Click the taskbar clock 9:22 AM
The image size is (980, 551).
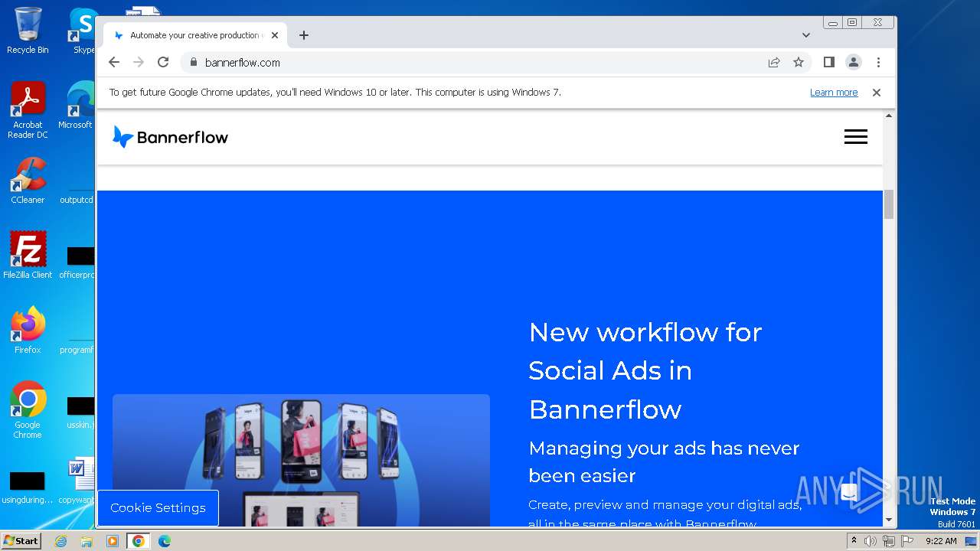[x=941, y=541]
